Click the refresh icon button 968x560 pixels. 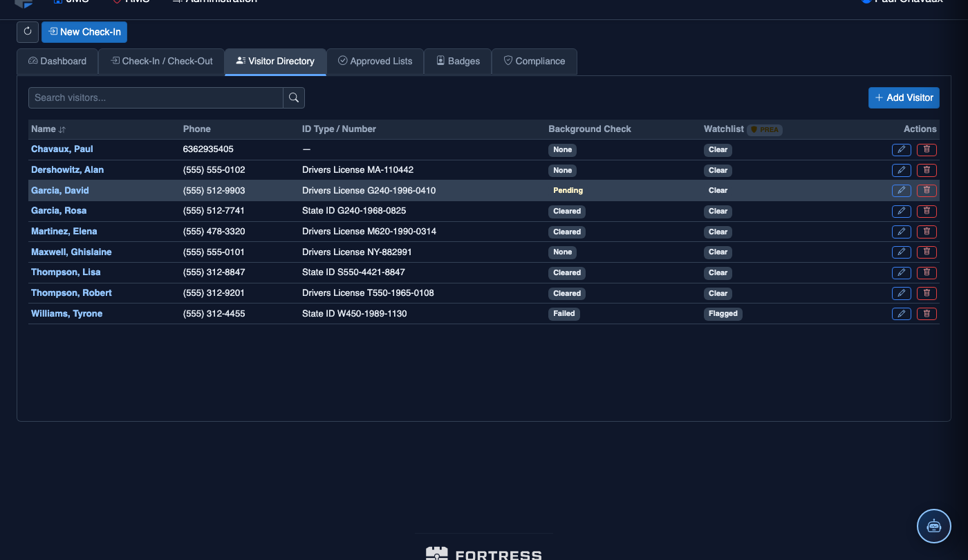(28, 32)
